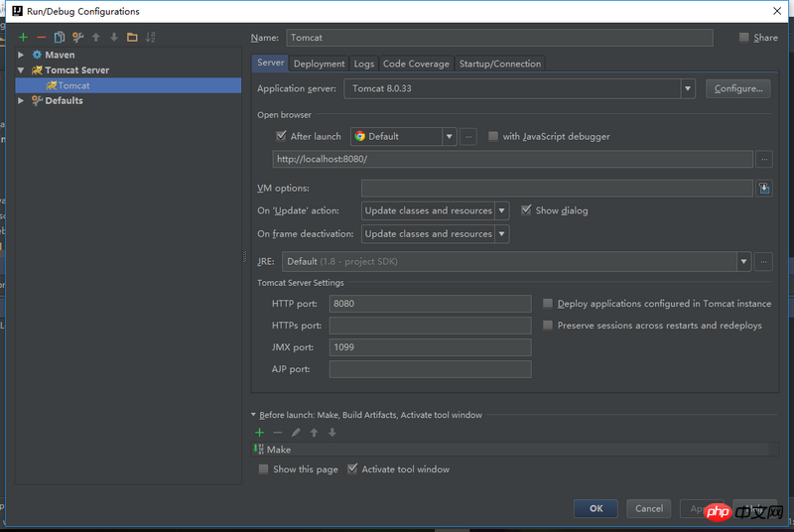Collapse the Before launch section
794x532 pixels.
click(254, 415)
